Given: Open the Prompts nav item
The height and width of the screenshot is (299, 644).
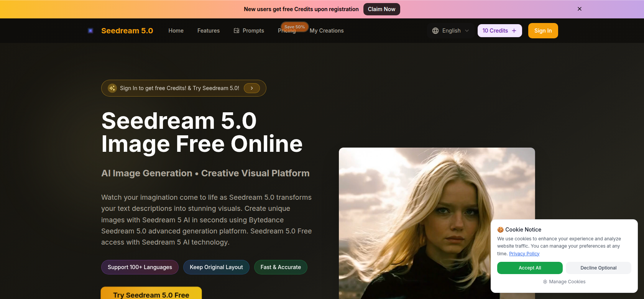Looking at the screenshot, I should pyautogui.click(x=249, y=31).
